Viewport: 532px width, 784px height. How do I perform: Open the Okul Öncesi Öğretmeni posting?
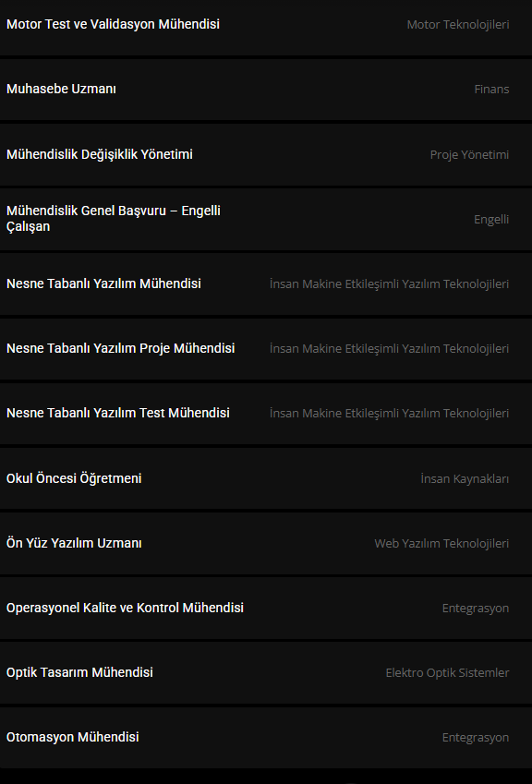(266, 478)
